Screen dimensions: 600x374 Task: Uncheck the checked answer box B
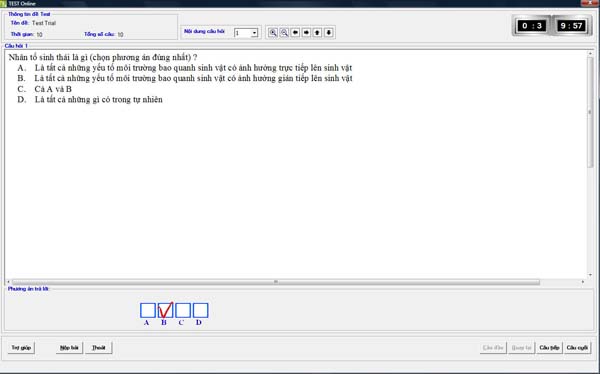(x=165, y=310)
